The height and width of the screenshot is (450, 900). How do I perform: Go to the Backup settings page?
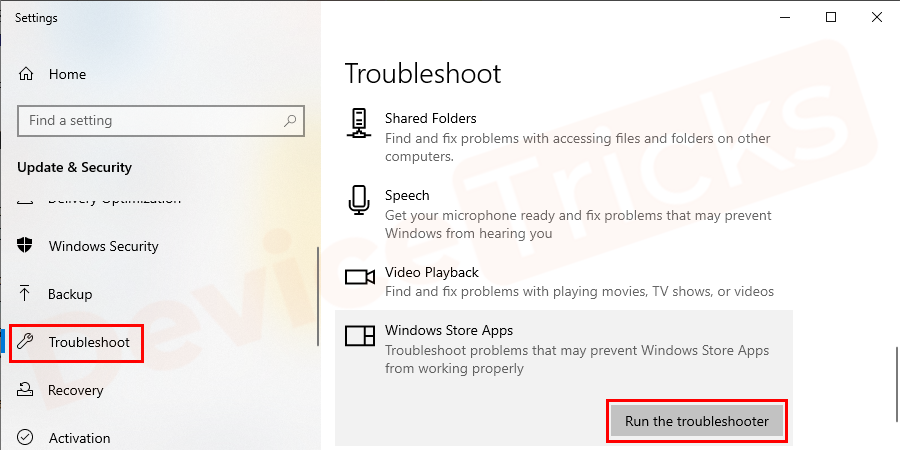tap(70, 294)
